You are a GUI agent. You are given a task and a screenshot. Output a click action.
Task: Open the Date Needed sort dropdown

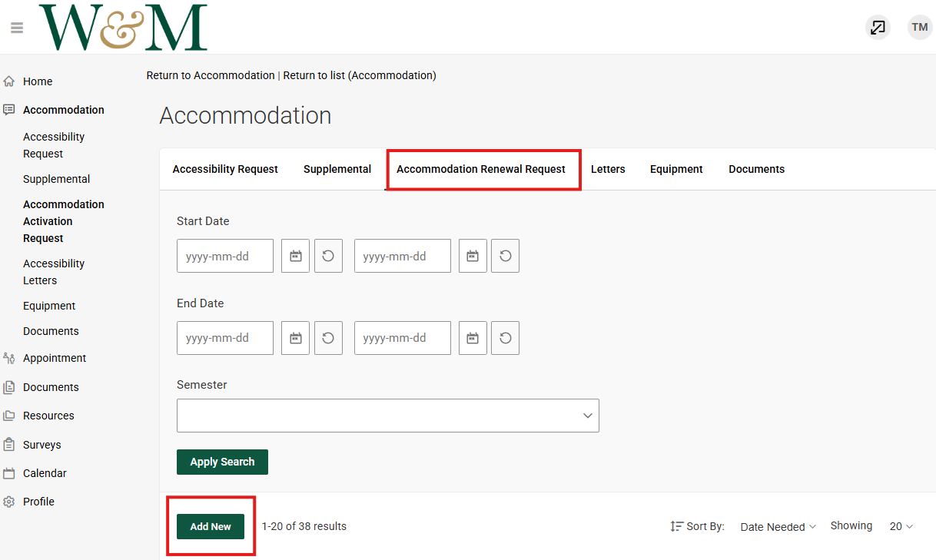778,527
